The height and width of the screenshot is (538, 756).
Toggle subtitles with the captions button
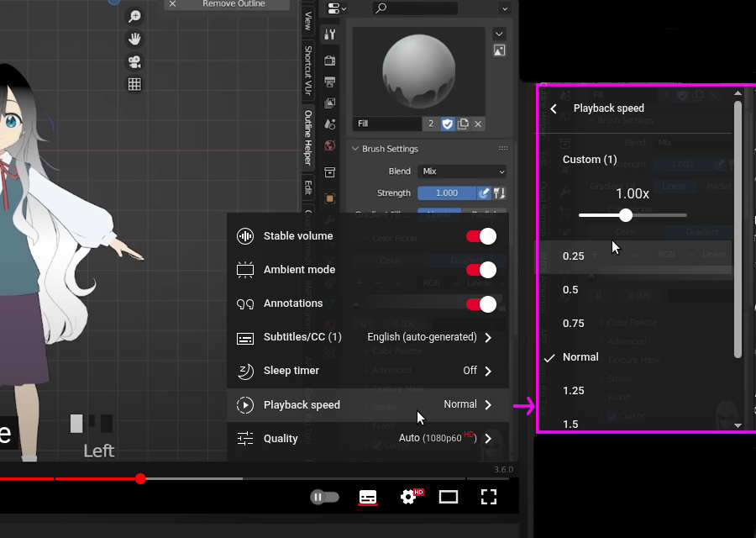[x=368, y=497]
